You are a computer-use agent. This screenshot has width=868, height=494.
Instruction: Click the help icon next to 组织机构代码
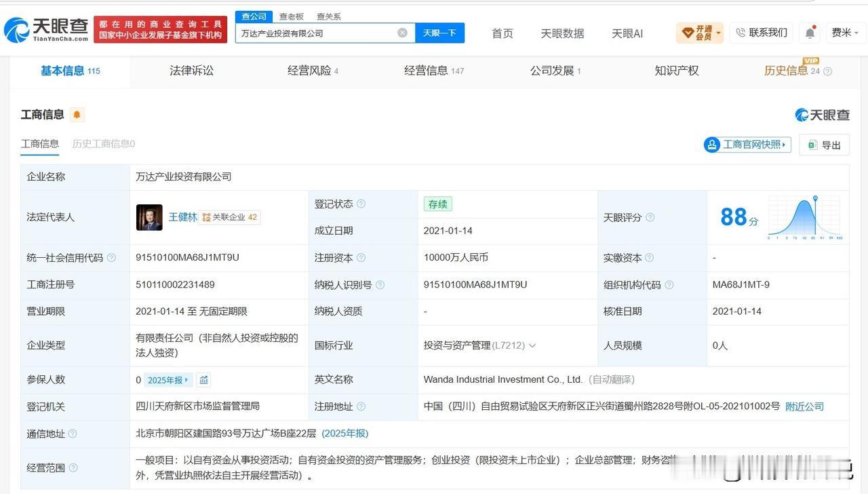tap(669, 285)
